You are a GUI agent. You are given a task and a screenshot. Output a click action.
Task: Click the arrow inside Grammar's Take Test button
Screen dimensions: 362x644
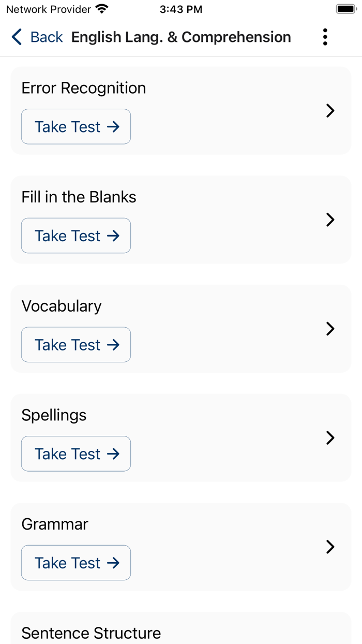click(x=113, y=563)
